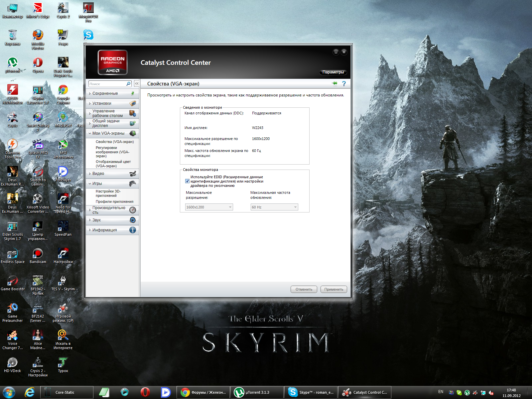Click the Производительность gauge icon

133,210
